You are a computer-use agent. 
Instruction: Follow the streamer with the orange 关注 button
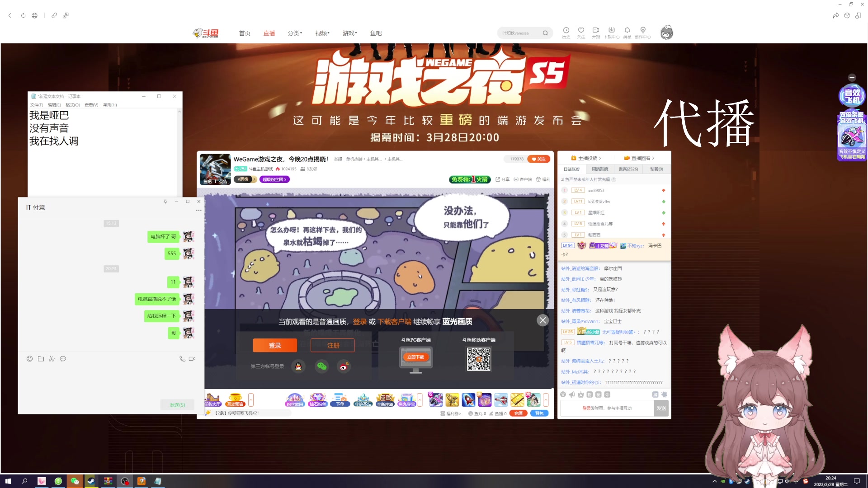pyautogui.click(x=538, y=159)
